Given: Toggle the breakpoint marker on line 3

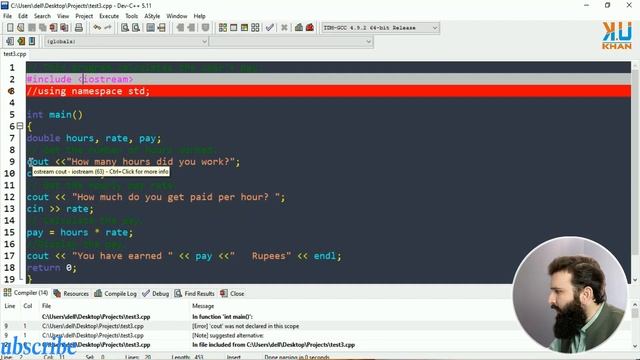Looking at the screenshot, I should 11,91.
